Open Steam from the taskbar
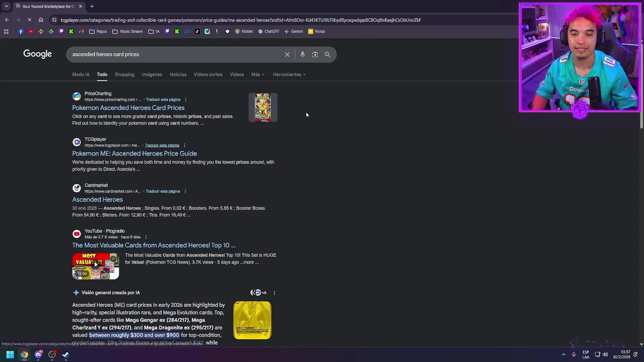The width and height of the screenshot is (644, 362). click(65, 354)
